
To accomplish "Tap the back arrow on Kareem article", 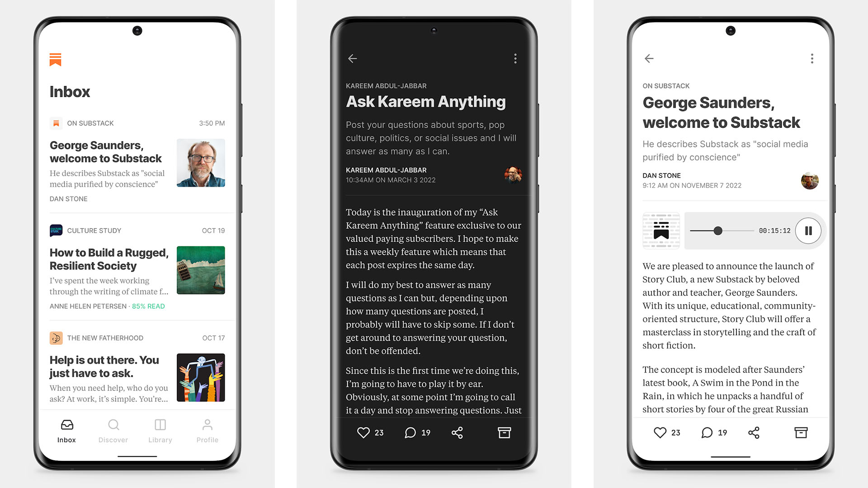I will [x=352, y=57].
